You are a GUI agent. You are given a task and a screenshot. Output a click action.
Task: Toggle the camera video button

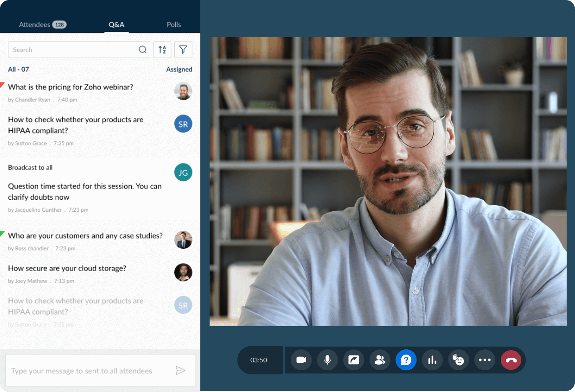click(x=301, y=360)
